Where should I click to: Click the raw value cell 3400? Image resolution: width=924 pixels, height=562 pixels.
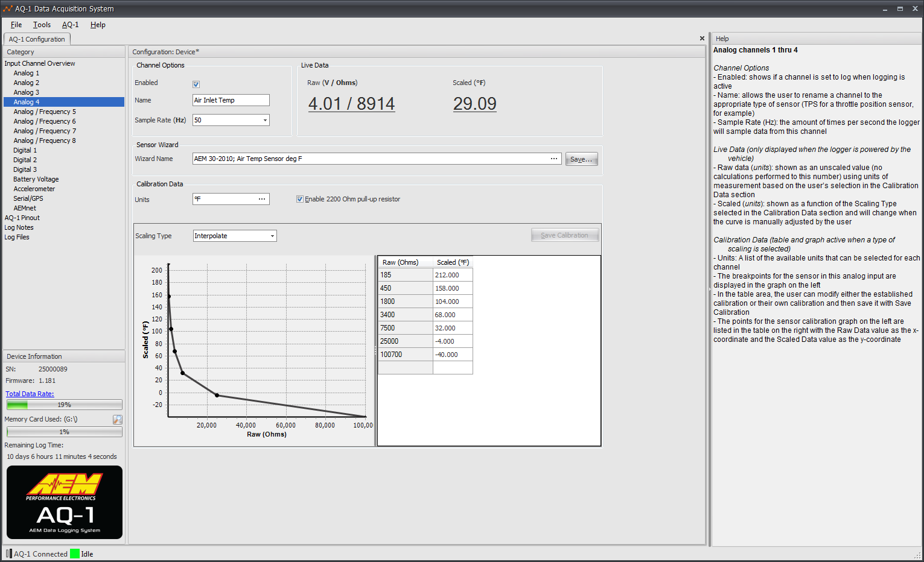(406, 315)
